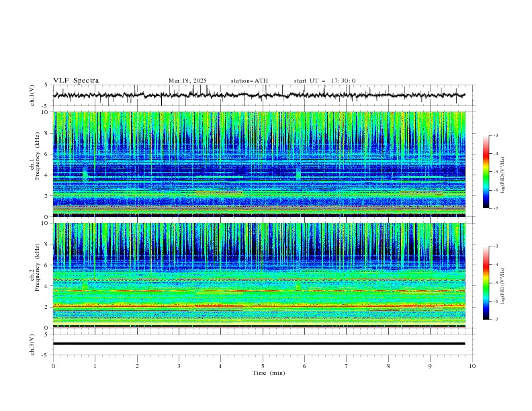Click the log(PSD) label beside ch.1 colorbar
Screen dimensions: 532x411
(503, 175)
